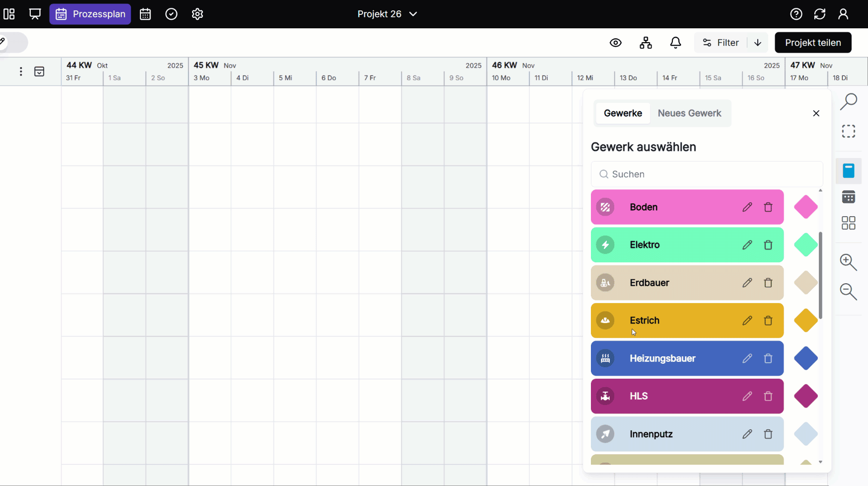Toggle the highlighted blue notebook panel in the sidebar
This screenshot has height=486, width=868.
point(849,170)
